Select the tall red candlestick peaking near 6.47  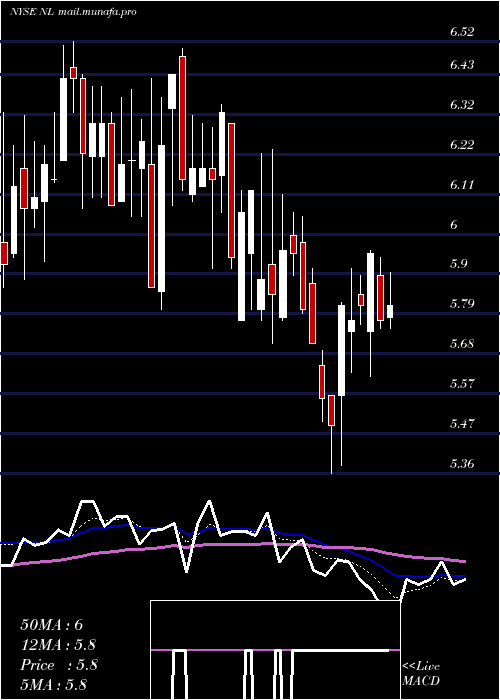coord(182,118)
